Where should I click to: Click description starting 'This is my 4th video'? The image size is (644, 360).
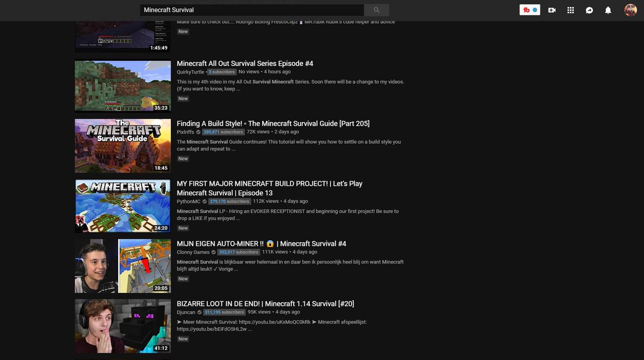pyautogui.click(x=290, y=85)
